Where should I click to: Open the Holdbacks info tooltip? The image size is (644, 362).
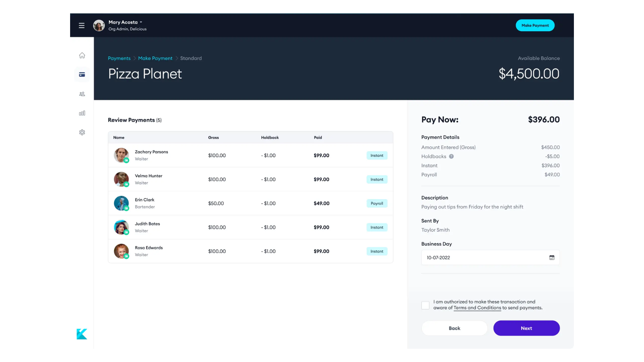(451, 156)
